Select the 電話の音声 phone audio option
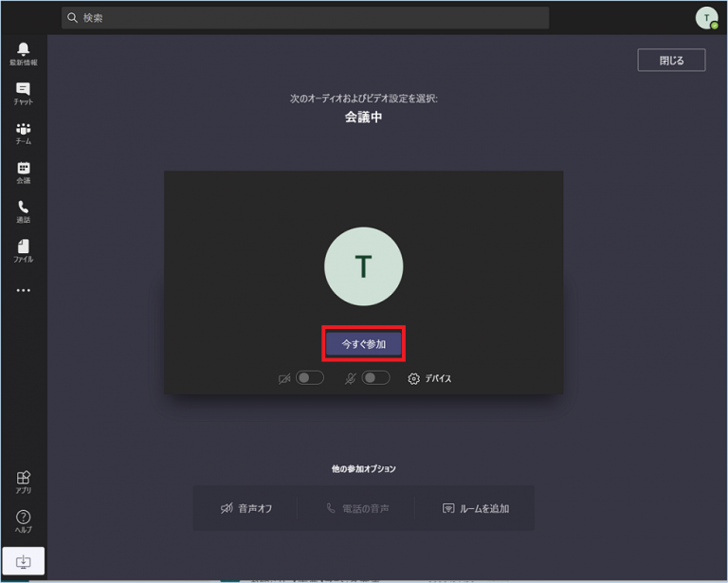Viewport: 728px width, 583px height. pyautogui.click(x=357, y=508)
